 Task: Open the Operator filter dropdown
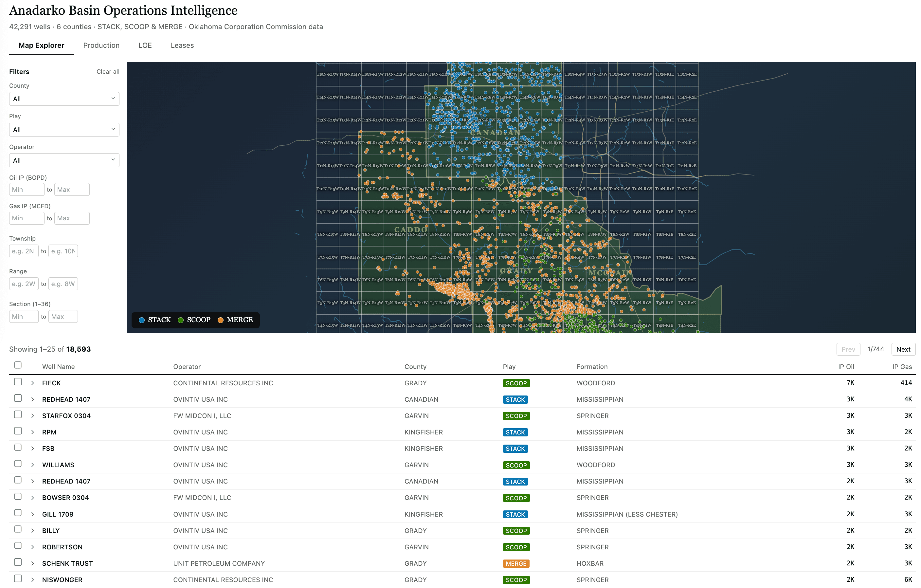(64, 160)
